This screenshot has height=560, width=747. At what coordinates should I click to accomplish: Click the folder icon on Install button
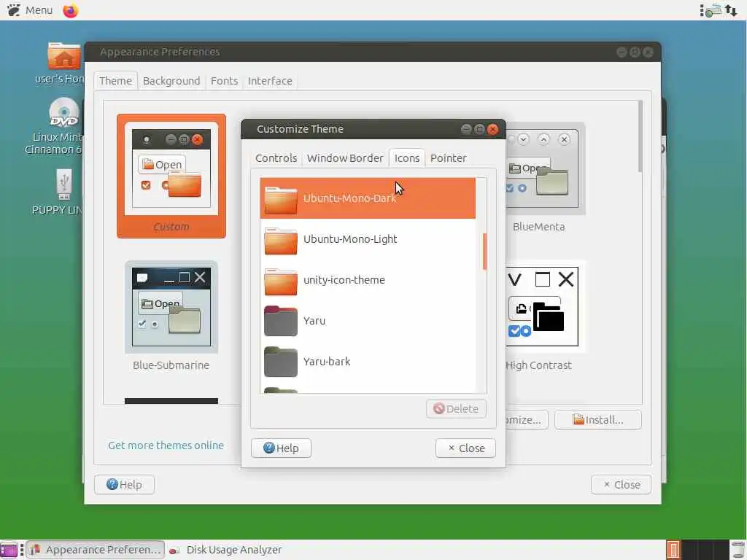pyautogui.click(x=578, y=419)
